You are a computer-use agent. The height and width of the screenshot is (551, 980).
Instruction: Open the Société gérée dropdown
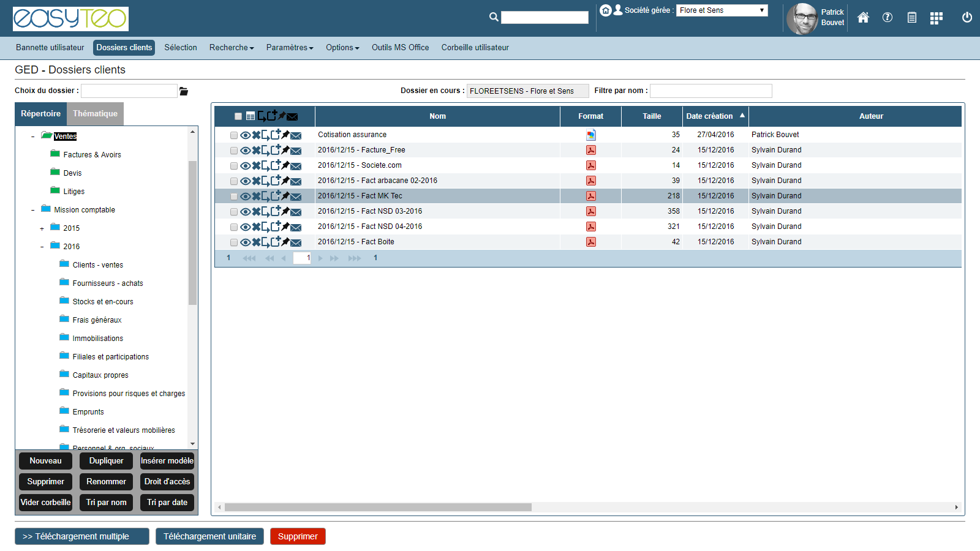pyautogui.click(x=722, y=10)
